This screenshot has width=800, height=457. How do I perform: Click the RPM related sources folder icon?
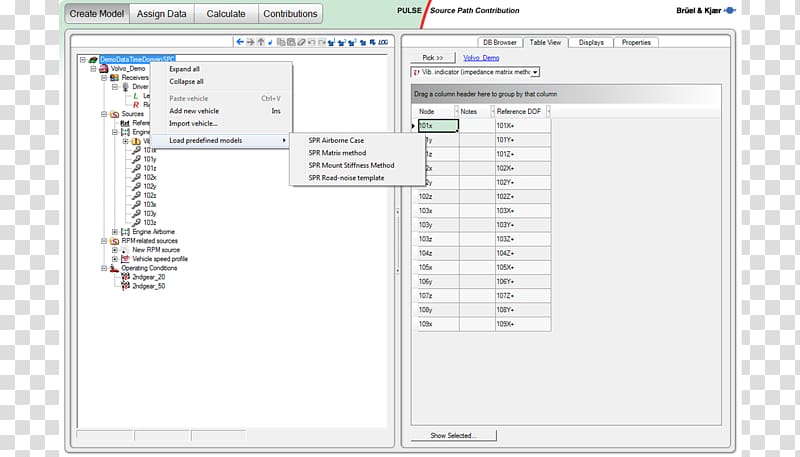tap(114, 241)
